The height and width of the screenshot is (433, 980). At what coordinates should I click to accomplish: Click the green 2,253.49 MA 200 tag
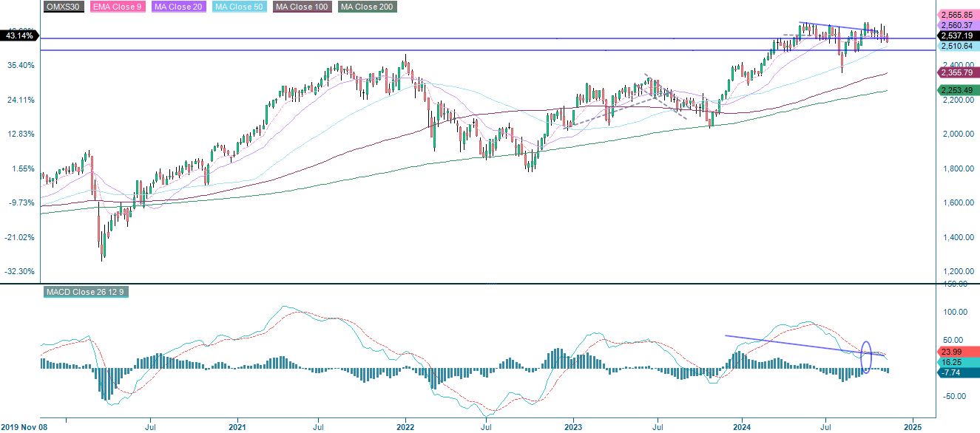[x=956, y=90]
